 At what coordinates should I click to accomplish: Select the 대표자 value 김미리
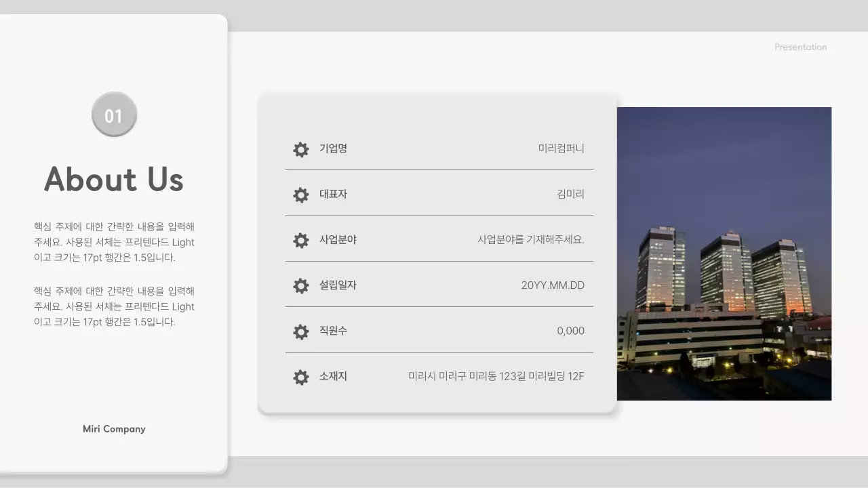[570, 195]
